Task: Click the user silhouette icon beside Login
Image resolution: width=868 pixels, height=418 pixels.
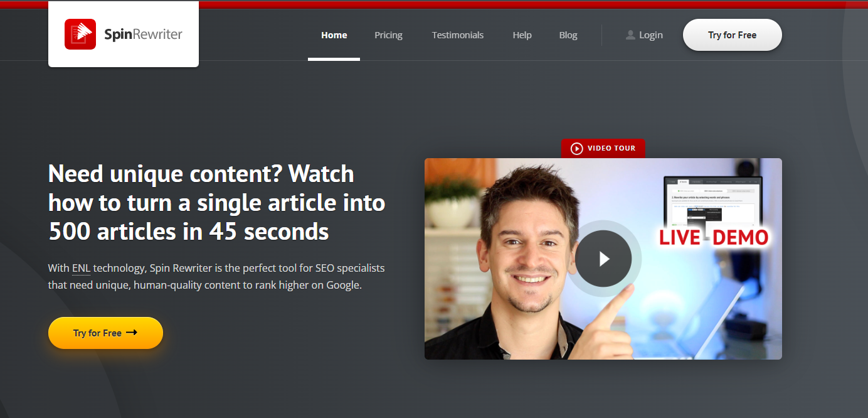Action: pos(631,35)
